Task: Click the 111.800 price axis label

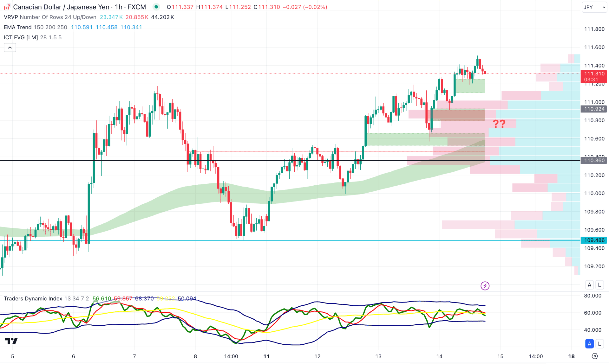Action: click(x=594, y=29)
